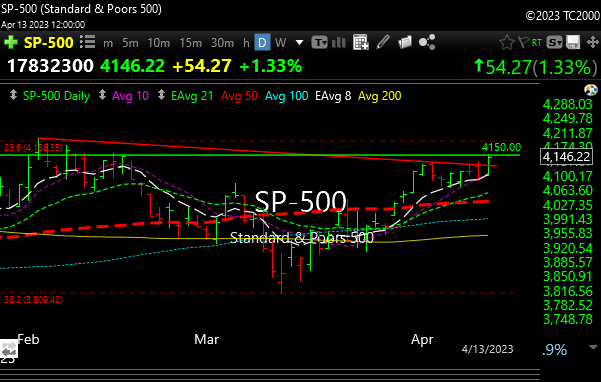Click the EAvg 21 indicator label
The image size is (601, 382).
[192, 96]
